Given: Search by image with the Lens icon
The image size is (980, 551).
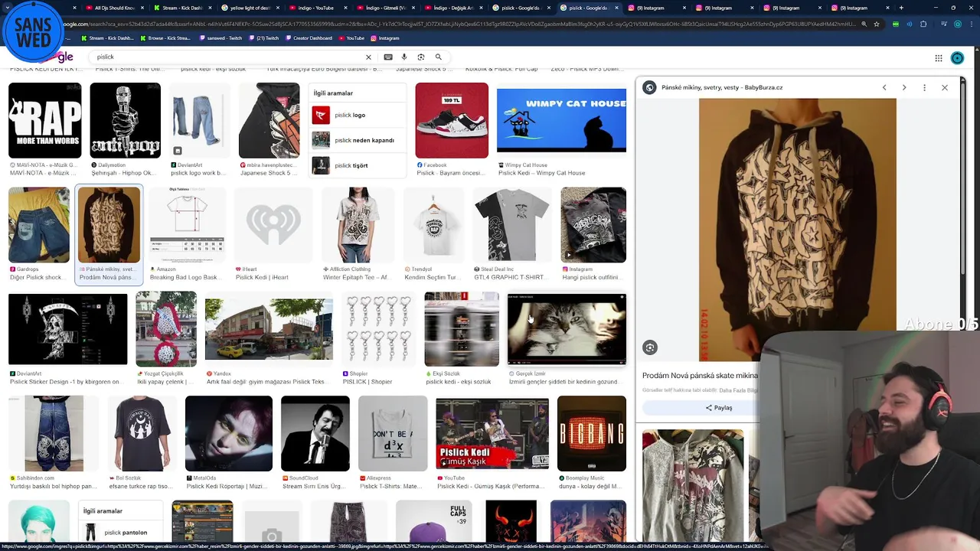Looking at the screenshot, I should 421,57.
